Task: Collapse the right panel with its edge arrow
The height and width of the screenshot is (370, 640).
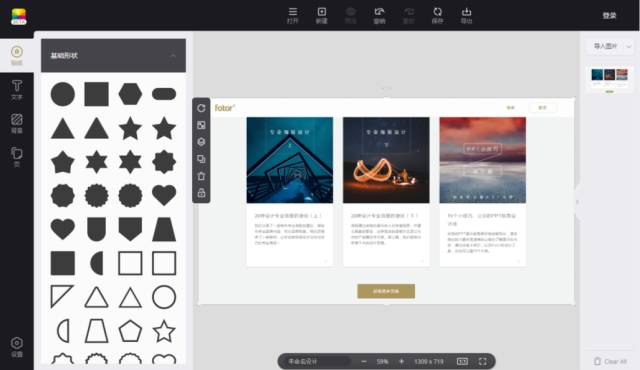Action: pyautogui.click(x=577, y=202)
